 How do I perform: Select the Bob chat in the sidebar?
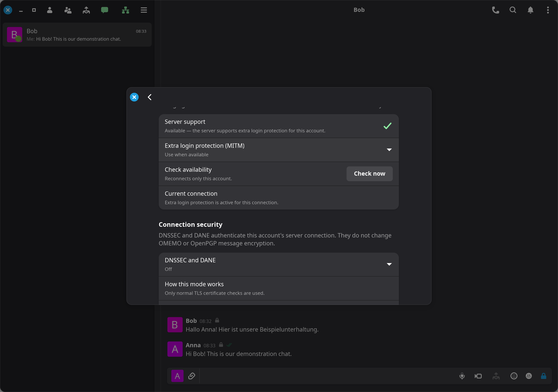pyautogui.click(x=77, y=35)
